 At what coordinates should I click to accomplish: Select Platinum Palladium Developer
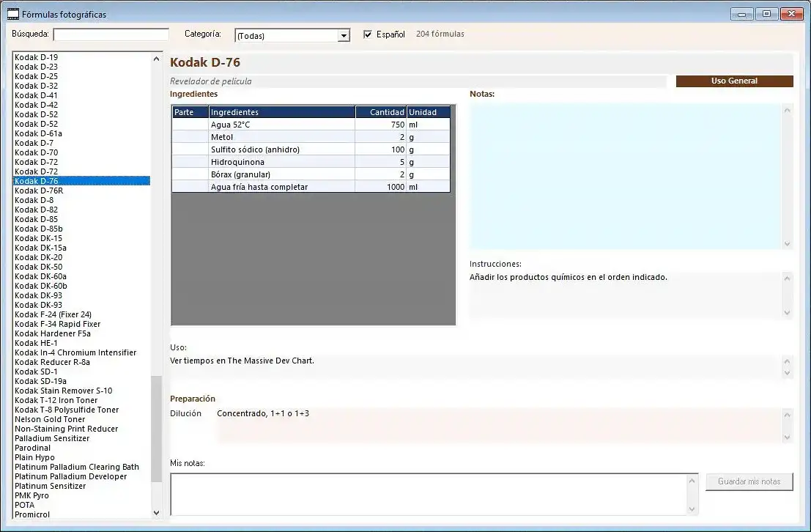tap(81, 476)
